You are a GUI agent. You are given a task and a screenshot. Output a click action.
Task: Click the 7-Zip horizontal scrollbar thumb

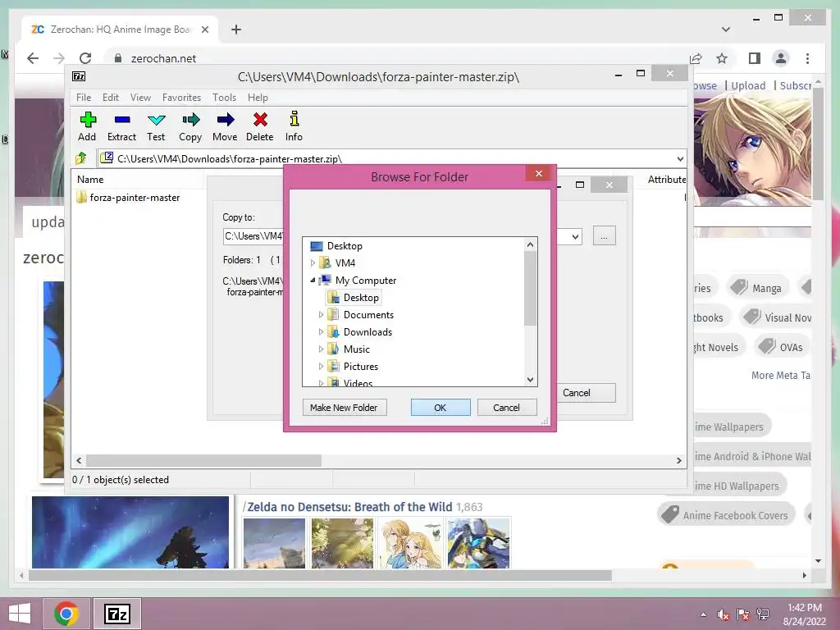pyautogui.click(x=203, y=461)
